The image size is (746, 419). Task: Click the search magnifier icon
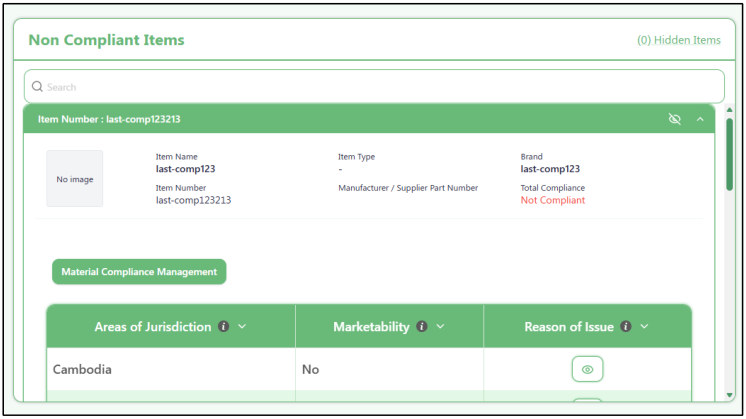[37, 87]
